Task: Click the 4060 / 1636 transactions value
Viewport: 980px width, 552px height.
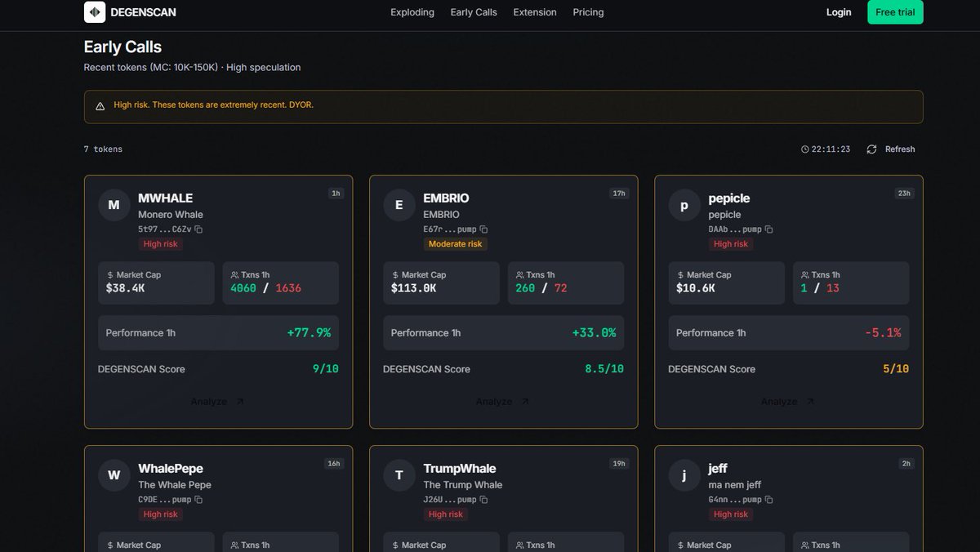Action: point(265,288)
